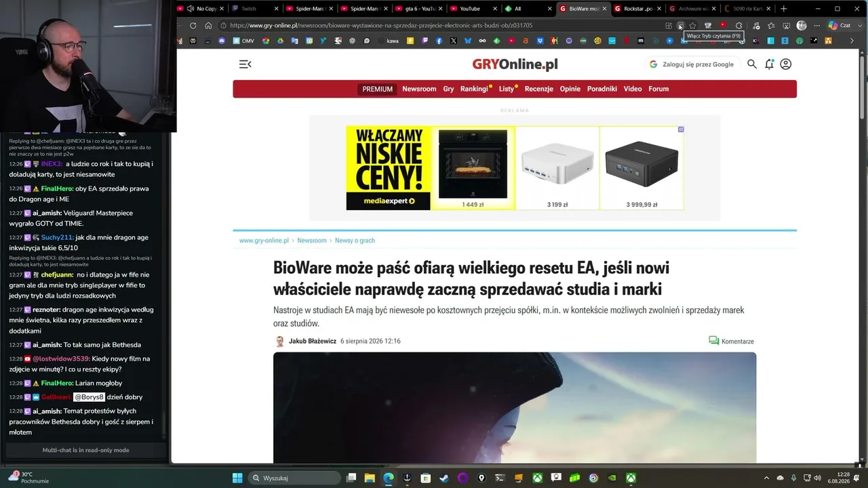868x488 pixels.
Task: Open the 3 199 zł mini PC ad
Action: 557,168
